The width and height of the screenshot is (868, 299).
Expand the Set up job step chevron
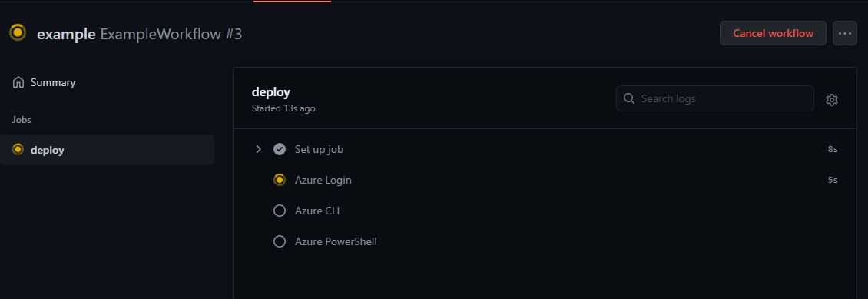tap(258, 149)
